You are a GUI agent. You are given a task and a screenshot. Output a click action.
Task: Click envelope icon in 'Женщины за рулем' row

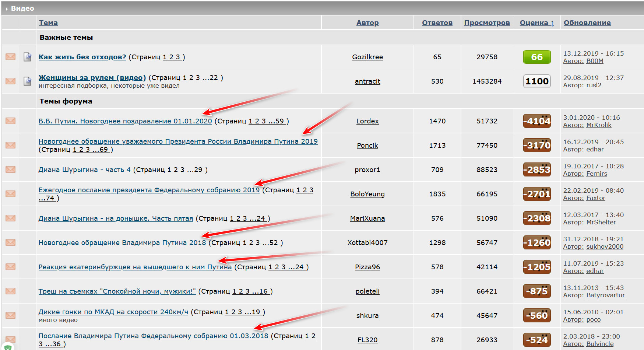click(10, 81)
